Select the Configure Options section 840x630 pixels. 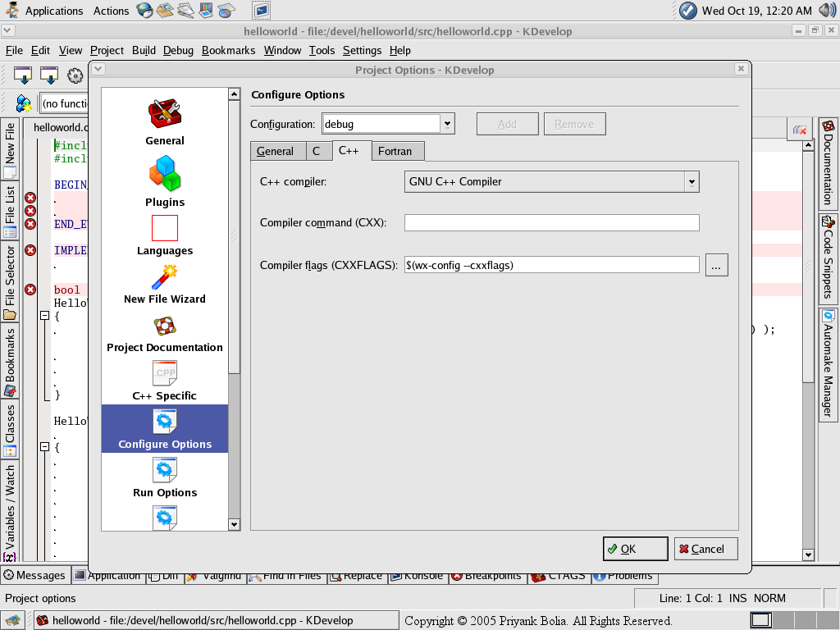[164, 428]
